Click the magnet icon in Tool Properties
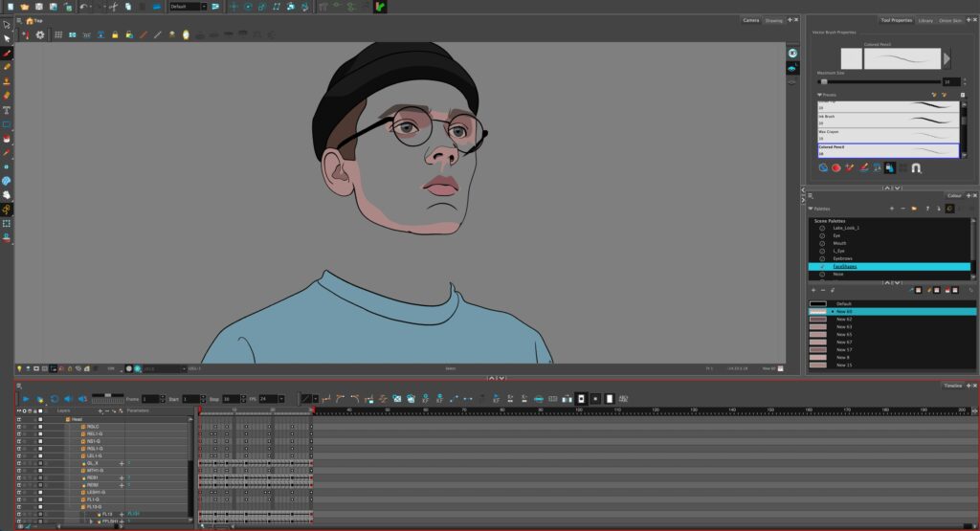 pyautogui.click(x=916, y=168)
